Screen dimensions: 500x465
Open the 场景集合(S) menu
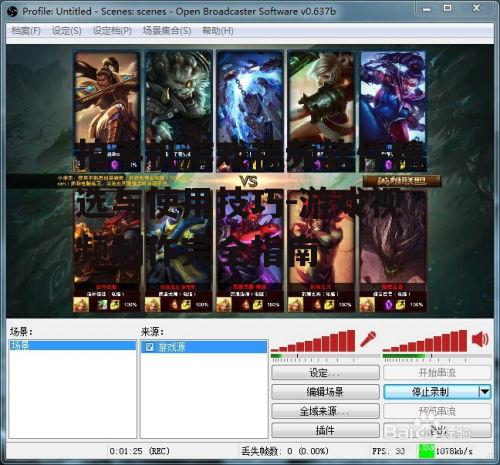tap(167, 31)
